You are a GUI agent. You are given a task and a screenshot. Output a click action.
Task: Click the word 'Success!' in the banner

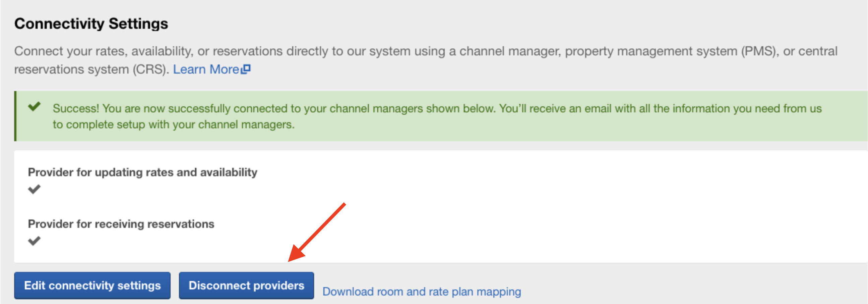coord(76,108)
